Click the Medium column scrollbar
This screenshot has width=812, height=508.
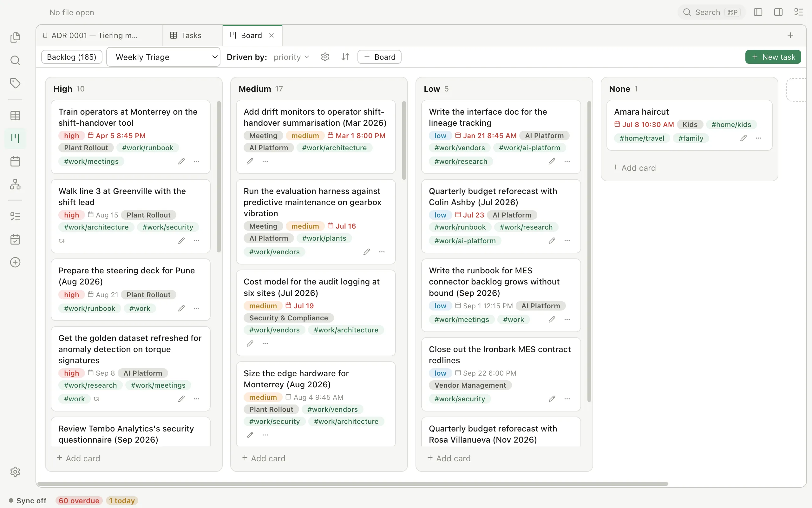404,140
